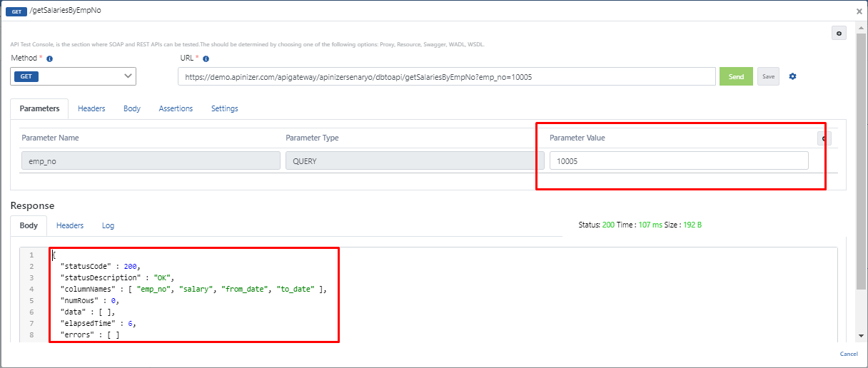Screen dimensions: 868x368
Task: Click the Parameter Value field containing 10005
Action: coord(678,161)
